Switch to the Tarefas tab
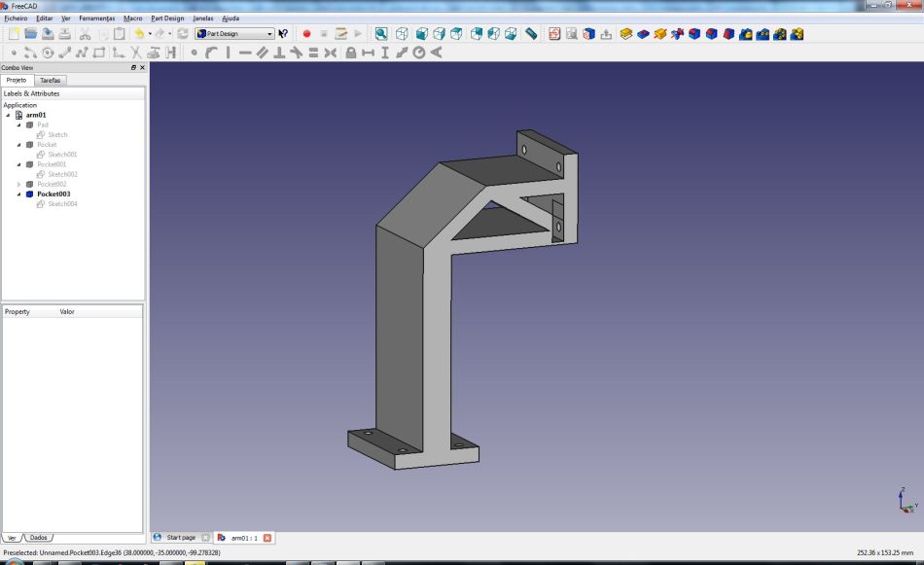Image resolution: width=924 pixels, height=565 pixels. point(51,80)
